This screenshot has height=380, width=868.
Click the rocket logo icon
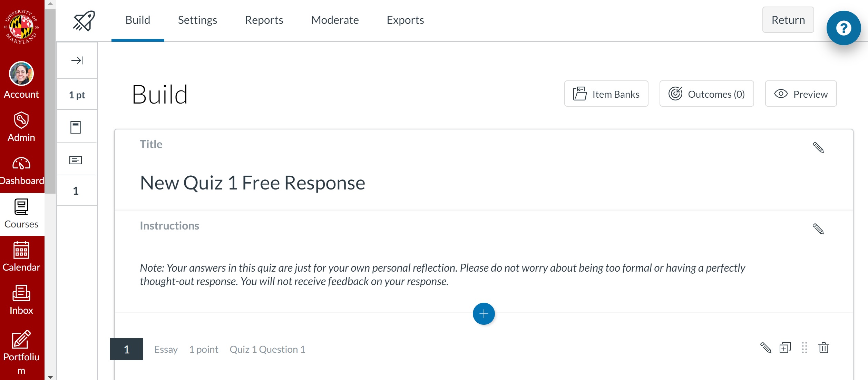pyautogui.click(x=84, y=21)
